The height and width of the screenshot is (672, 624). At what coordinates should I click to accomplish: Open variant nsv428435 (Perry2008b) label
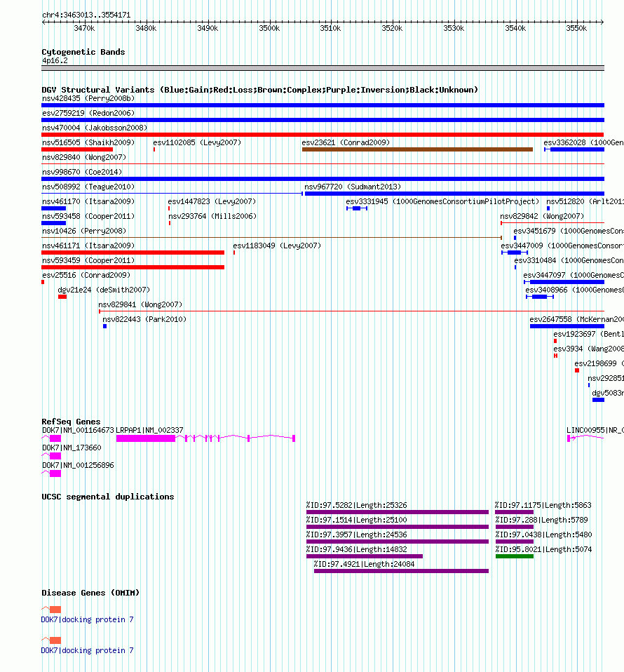88,98
